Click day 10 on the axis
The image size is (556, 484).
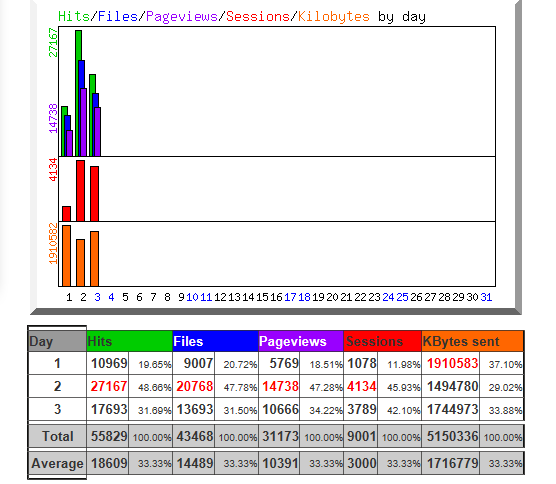coord(192,297)
